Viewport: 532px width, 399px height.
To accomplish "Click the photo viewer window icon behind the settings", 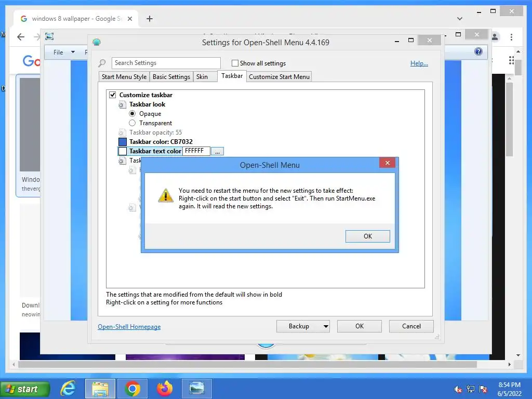I will click(x=49, y=36).
